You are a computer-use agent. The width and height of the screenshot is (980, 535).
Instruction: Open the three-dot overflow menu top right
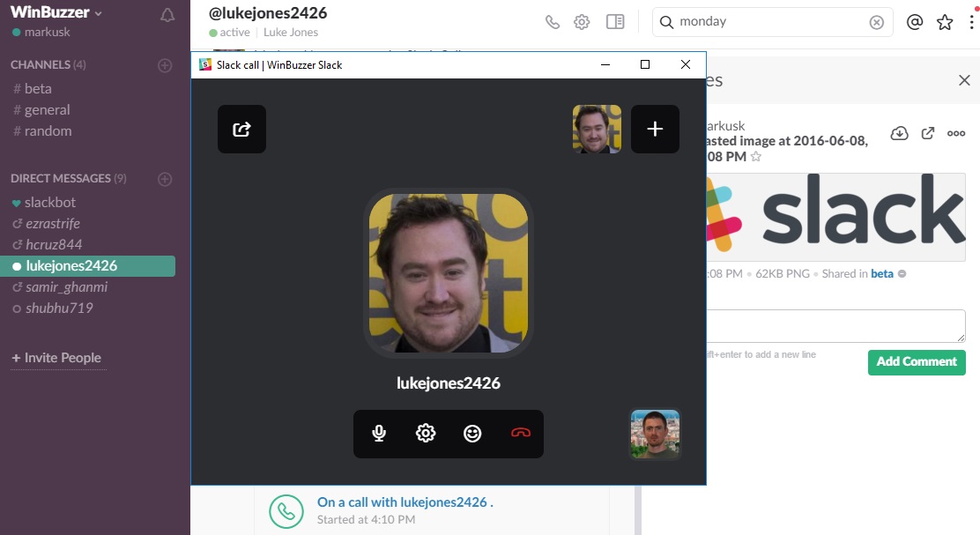coord(972,22)
